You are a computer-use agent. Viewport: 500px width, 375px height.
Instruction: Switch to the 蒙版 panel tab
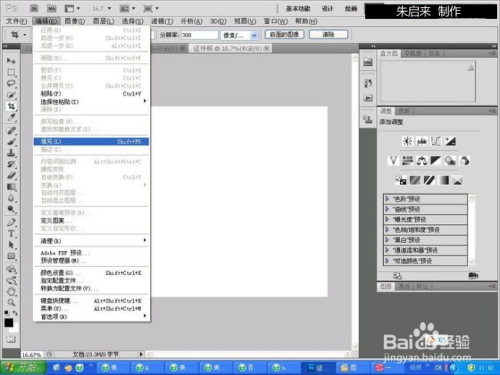[x=404, y=110]
